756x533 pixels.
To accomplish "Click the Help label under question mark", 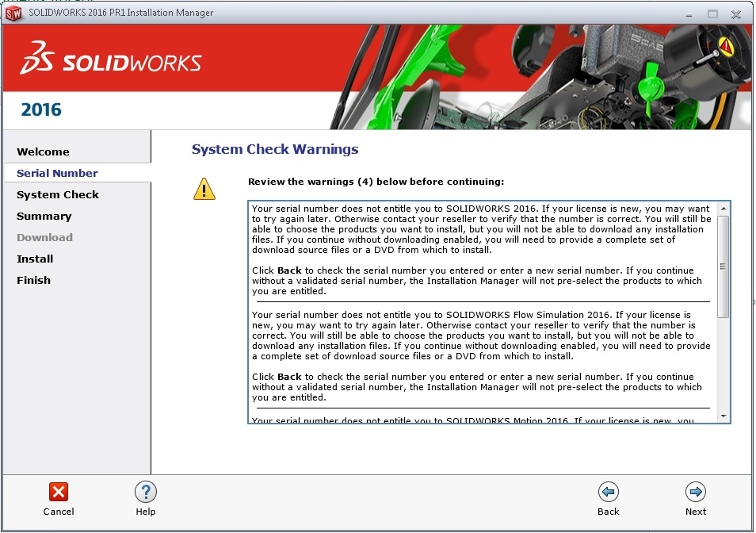I will coord(146,512).
